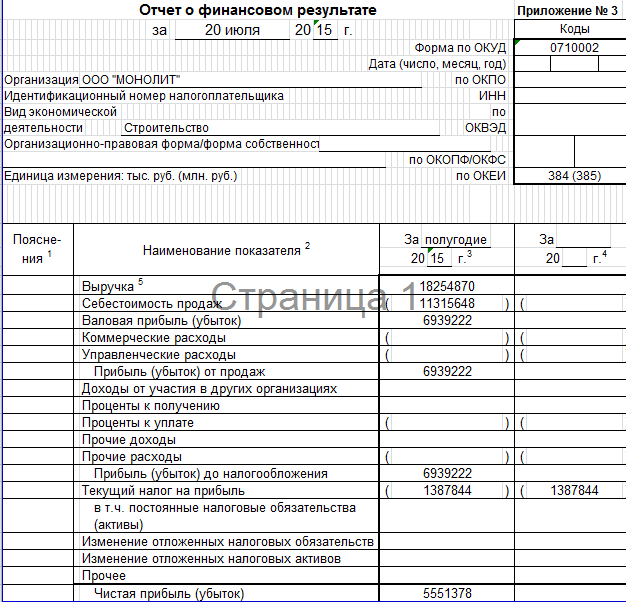Click the year cell '15' in the header date
Screen dimensions: 626x602
coord(325,30)
